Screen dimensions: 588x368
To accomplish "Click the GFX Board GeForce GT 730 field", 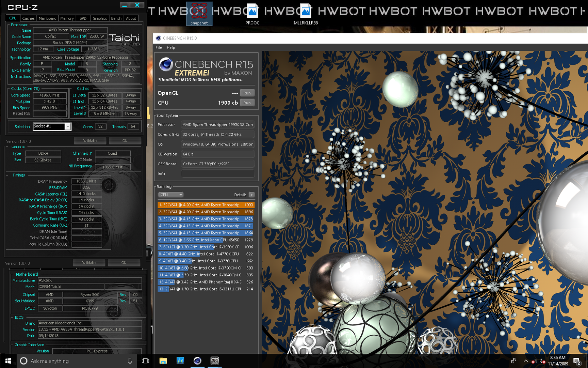I will [218, 164].
